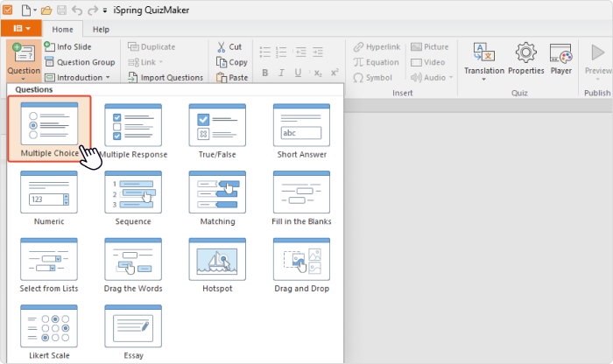Switch to the Home ribbon tab
Image resolution: width=613 pixels, height=364 pixels.
(x=62, y=29)
